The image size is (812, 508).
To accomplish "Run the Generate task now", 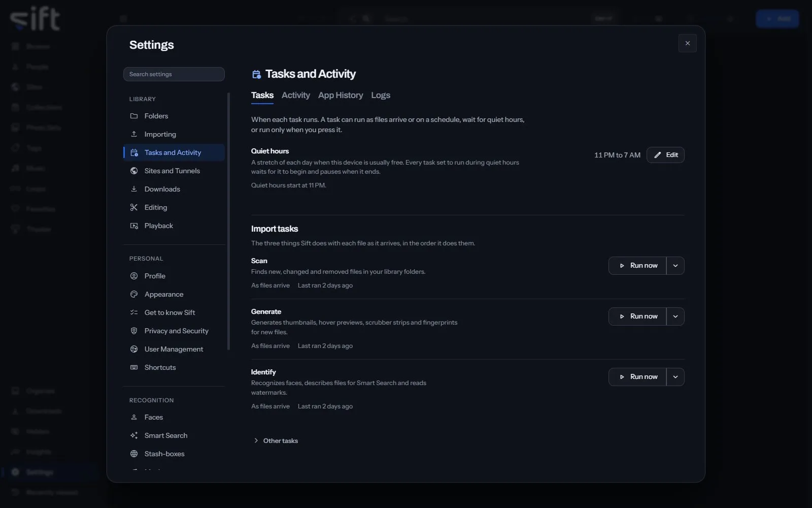I will pos(637,316).
